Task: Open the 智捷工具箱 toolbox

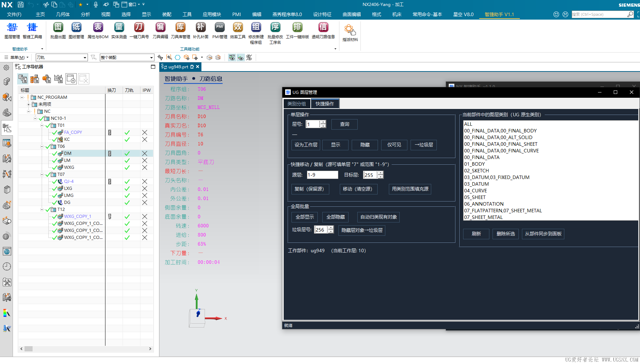Action: click(x=32, y=30)
